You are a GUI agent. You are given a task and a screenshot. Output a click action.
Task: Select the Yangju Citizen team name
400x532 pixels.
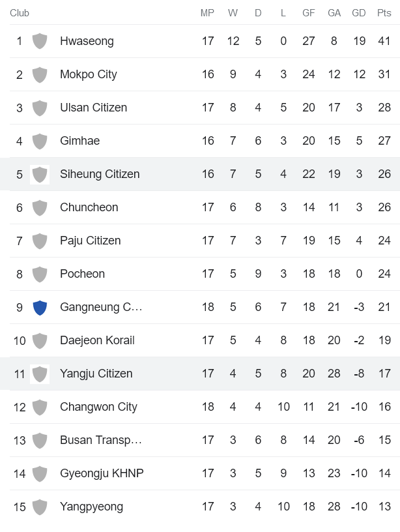98,373
